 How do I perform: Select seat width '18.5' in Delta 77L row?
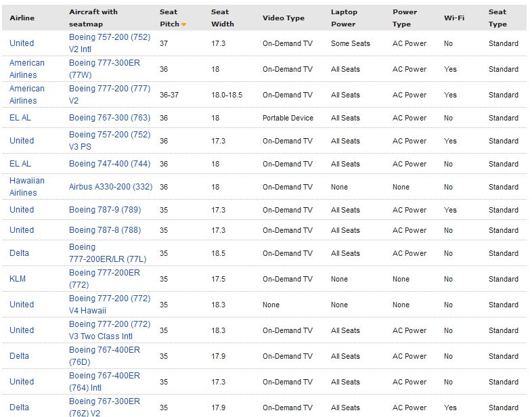coord(218,253)
